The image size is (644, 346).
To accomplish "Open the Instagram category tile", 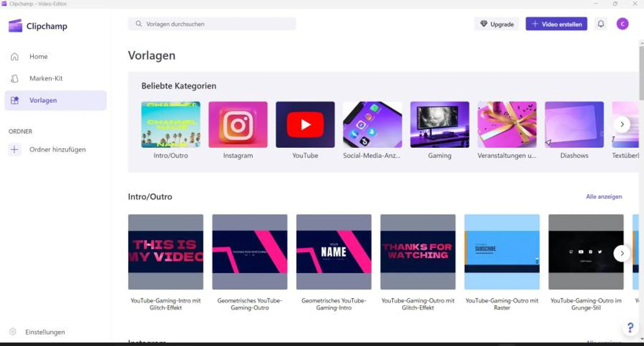I will 238,125.
